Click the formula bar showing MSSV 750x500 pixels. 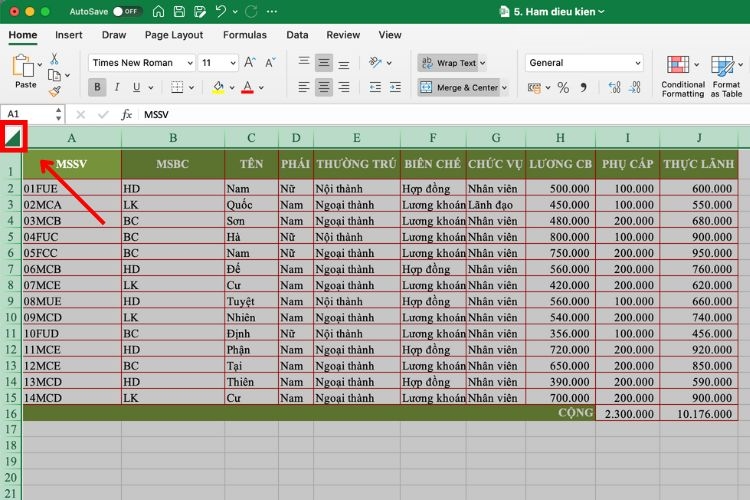point(444,114)
